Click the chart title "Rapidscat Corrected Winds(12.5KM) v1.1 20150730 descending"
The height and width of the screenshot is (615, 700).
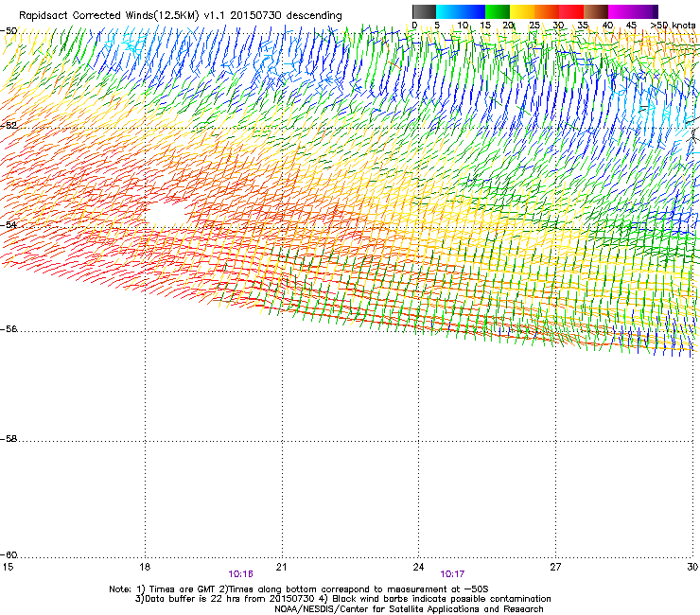pyautogui.click(x=181, y=16)
